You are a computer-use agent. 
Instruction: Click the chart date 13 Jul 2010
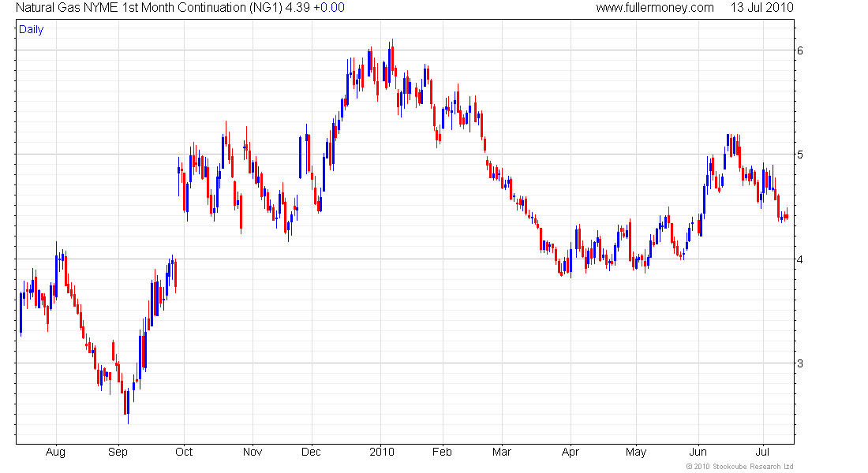pyautogui.click(x=761, y=8)
